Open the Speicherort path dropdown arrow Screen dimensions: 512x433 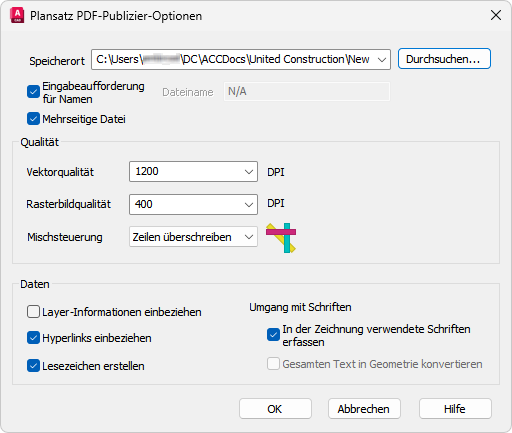382,60
